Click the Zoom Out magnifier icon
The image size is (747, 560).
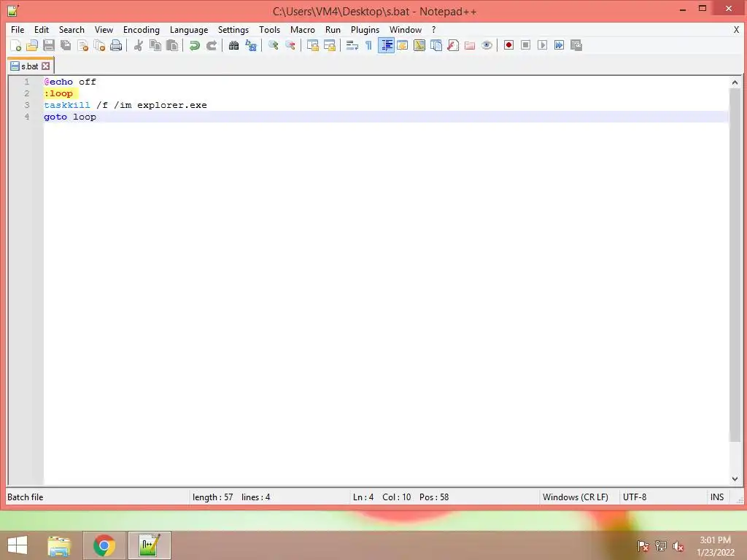(x=290, y=45)
